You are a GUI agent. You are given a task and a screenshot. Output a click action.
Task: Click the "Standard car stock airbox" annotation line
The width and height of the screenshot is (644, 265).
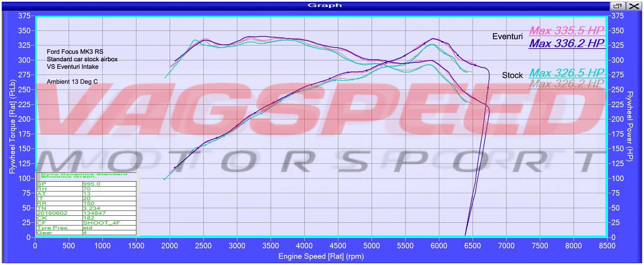pyautogui.click(x=82, y=59)
